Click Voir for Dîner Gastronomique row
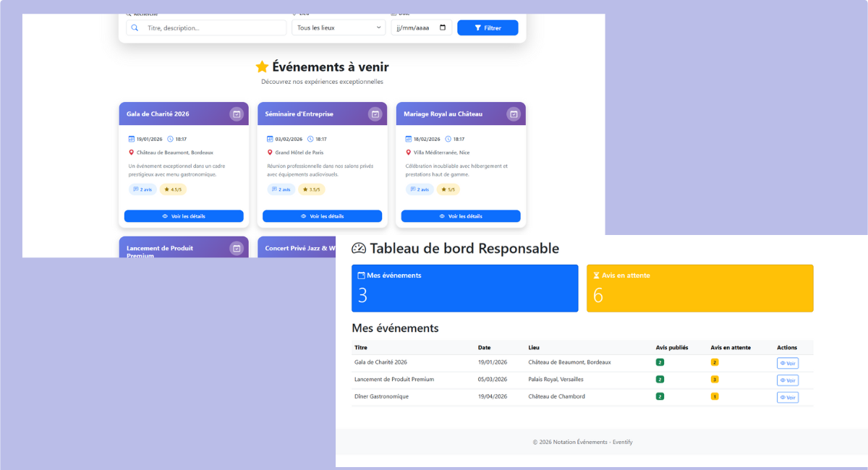Viewport: 868px width, 470px height. [787, 398]
